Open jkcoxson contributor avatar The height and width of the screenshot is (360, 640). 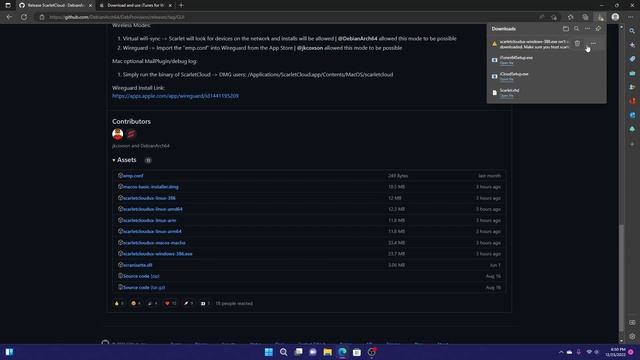coord(118,134)
